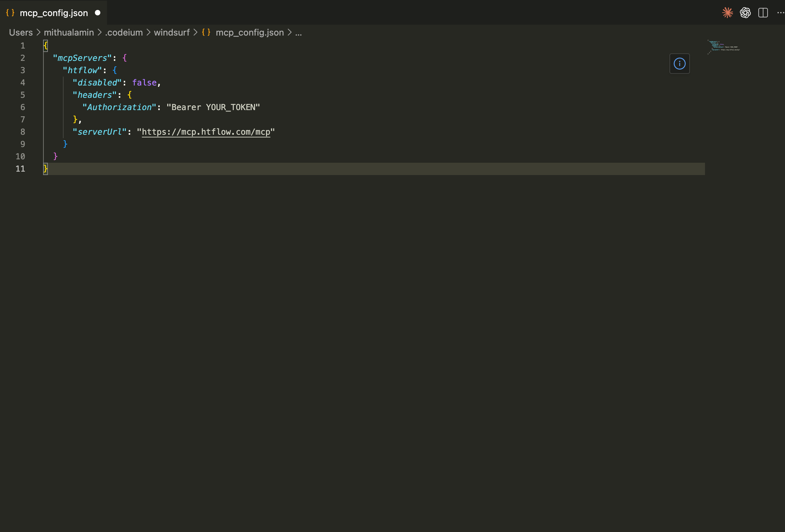Screen dimensions: 785x532
Task: Click the Claude starburst icon in the toolbar
Action: click(x=727, y=13)
